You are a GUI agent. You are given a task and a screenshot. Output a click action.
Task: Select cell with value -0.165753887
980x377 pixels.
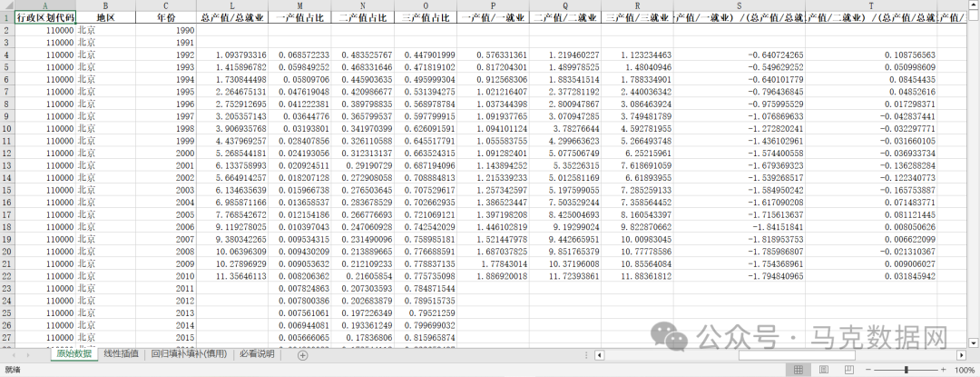pos(871,190)
